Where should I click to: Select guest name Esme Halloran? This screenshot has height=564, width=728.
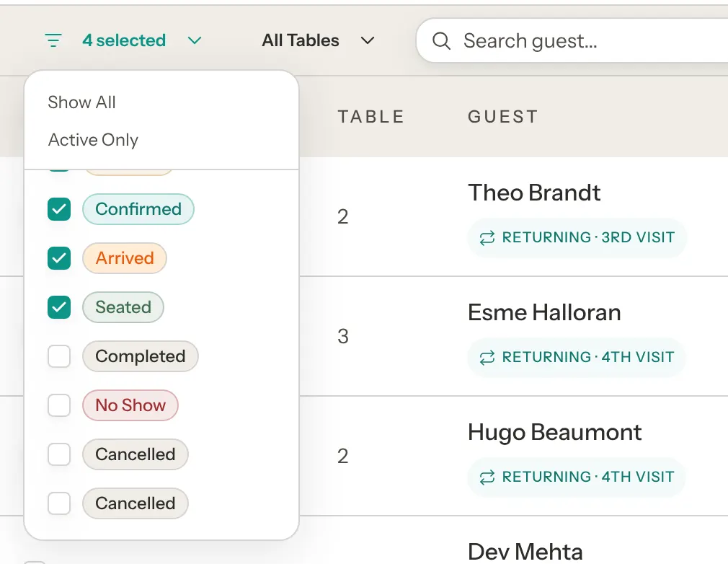tap(544, 312)
